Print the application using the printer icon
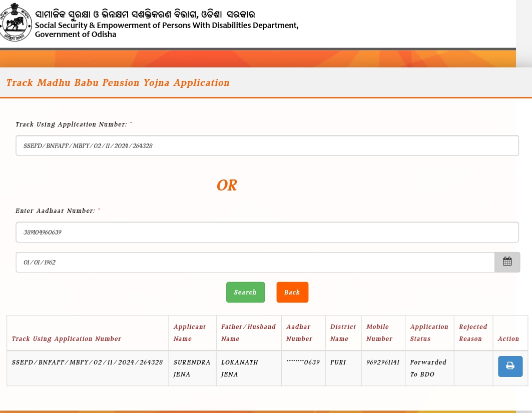532x413 pixels. click(x=510, y=366)
